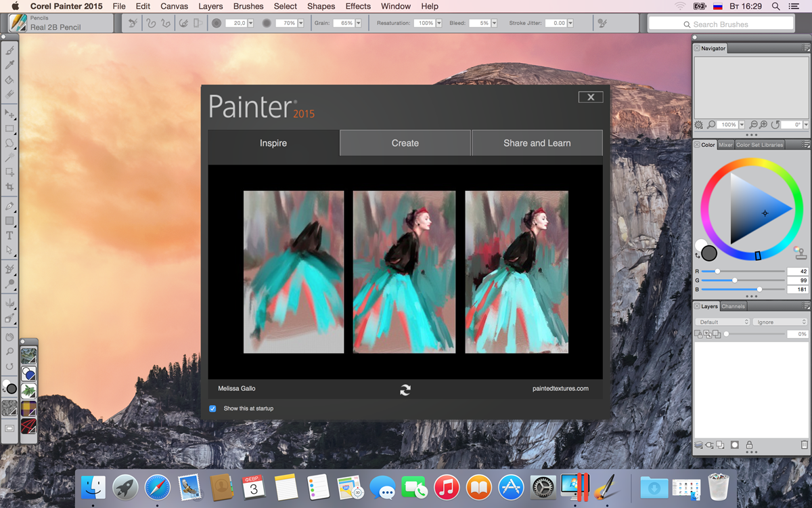Switch to the Share and Learn tab

[x=537, y=143]
